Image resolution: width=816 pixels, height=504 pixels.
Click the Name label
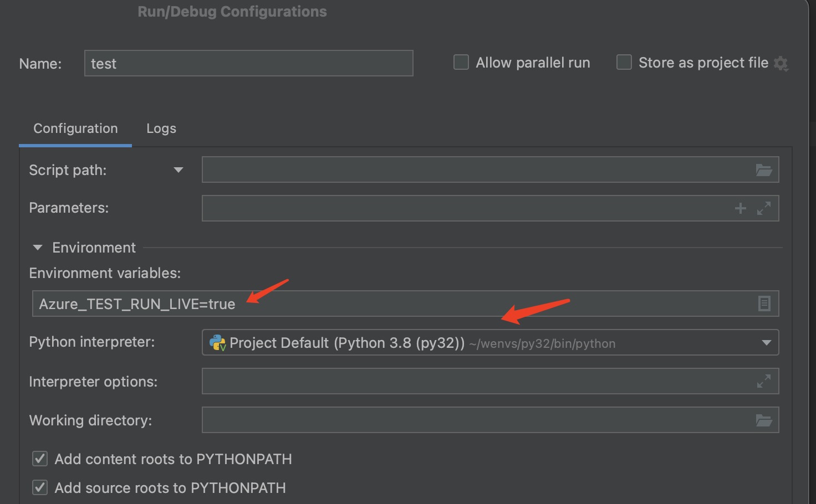[40, 64]
